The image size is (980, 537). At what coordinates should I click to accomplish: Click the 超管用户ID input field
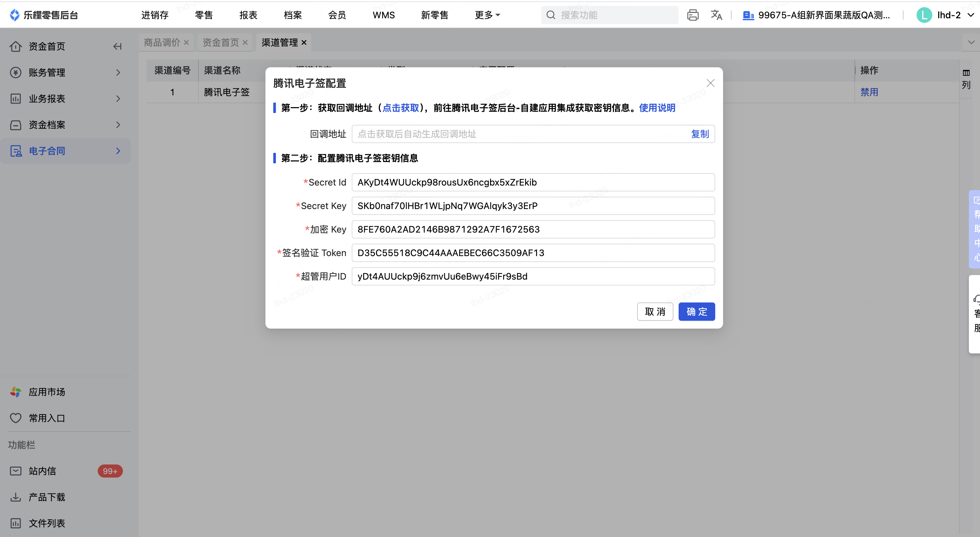coord(533,276)
